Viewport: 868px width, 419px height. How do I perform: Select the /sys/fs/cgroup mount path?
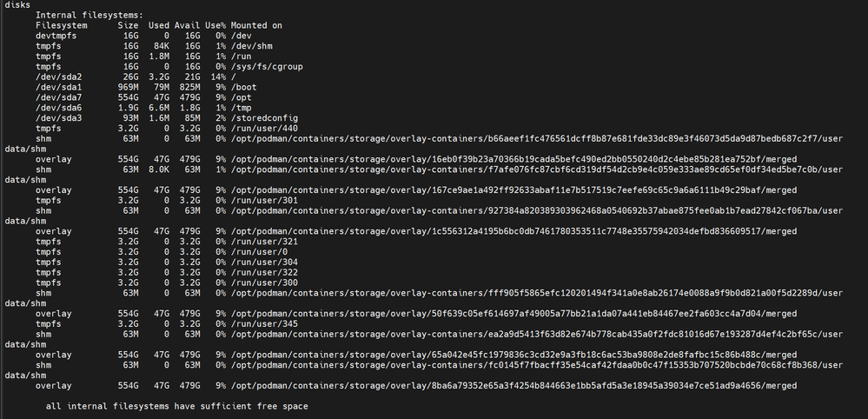coord(267,66)
